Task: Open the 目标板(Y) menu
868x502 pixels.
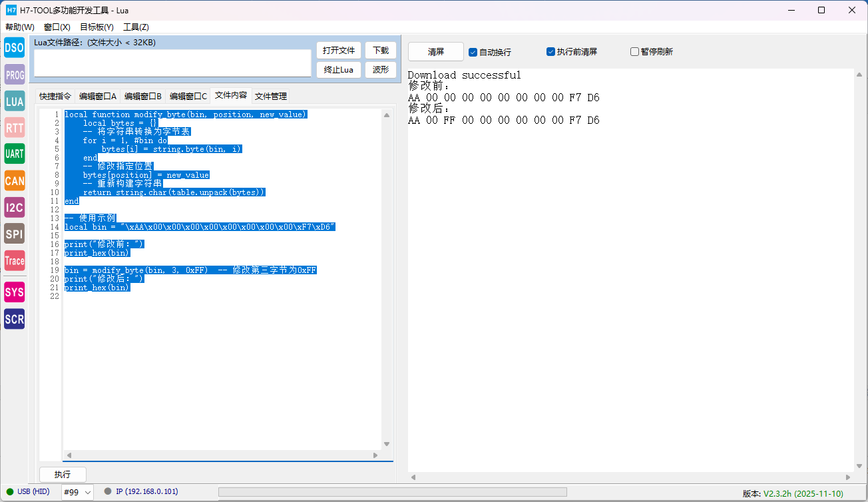Action: 97,27
